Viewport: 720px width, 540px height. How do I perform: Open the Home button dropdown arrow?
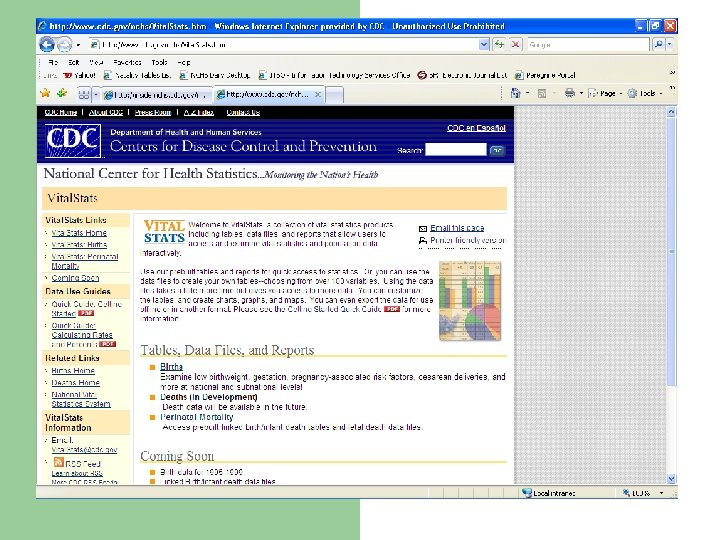(x=527, y=93)
